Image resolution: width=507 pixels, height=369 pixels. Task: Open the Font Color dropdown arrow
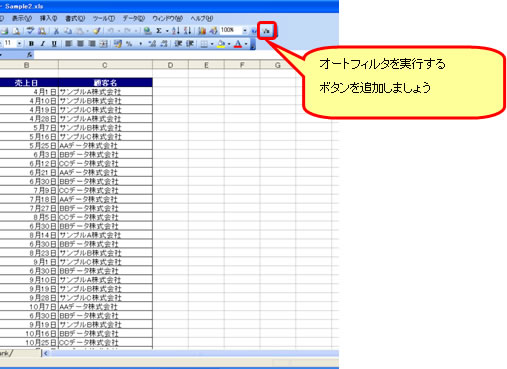246,44
